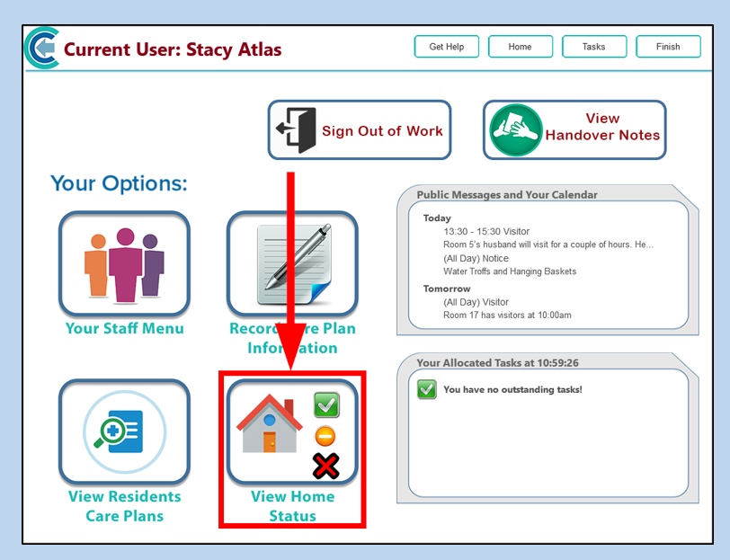Screen dimensions: 730x560
Task: Click the green handover hands icon
Action: (516, 130)
